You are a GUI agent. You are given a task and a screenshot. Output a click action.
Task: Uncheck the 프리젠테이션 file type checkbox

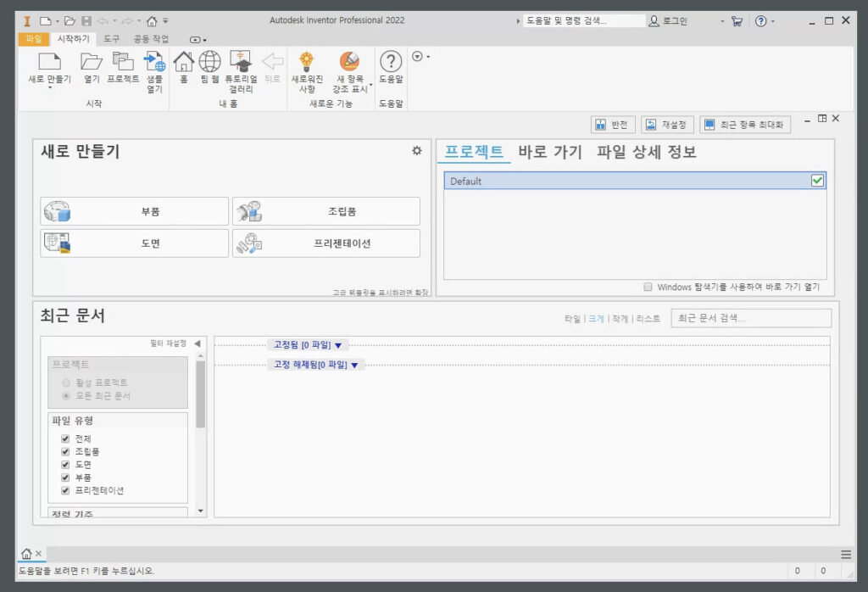coord(65,490)
